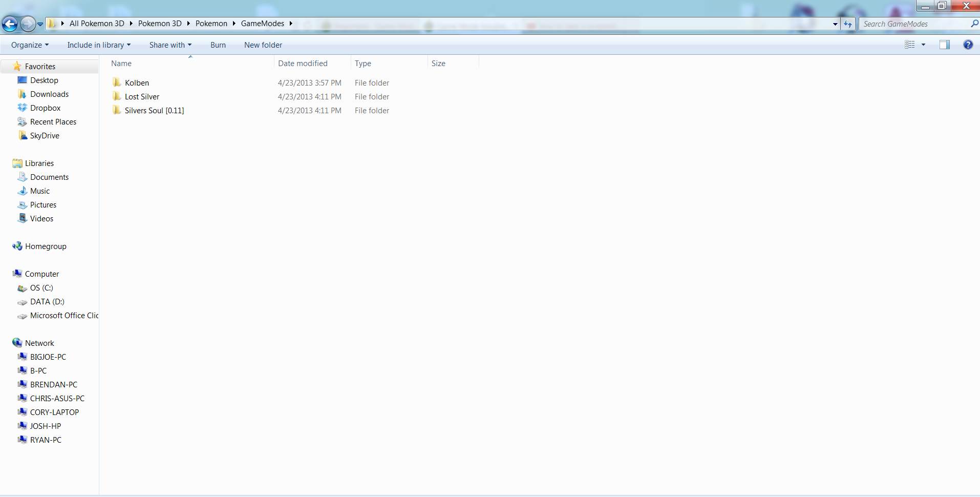Image resolution: width=980 pixels, height=497 pixels.
Task: Open Help with the question mark icon
Action: point(968,45)
